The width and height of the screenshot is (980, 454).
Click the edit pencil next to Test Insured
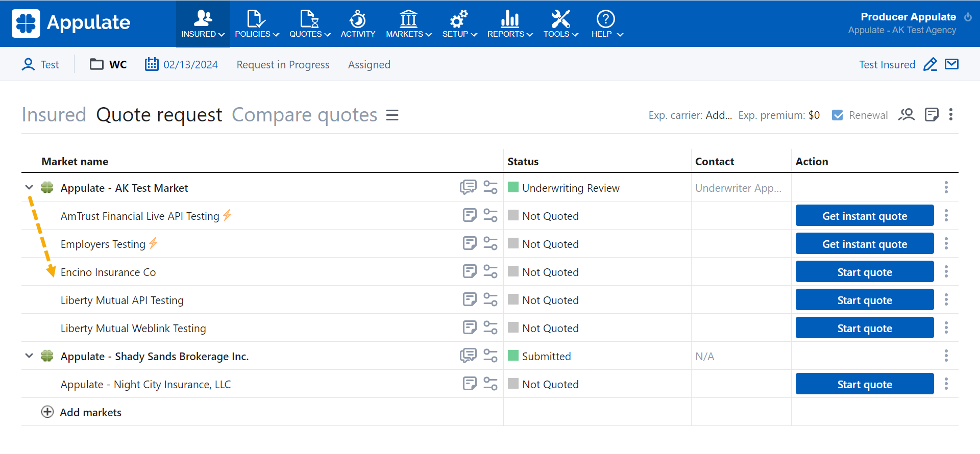click(x=930, y=65)
